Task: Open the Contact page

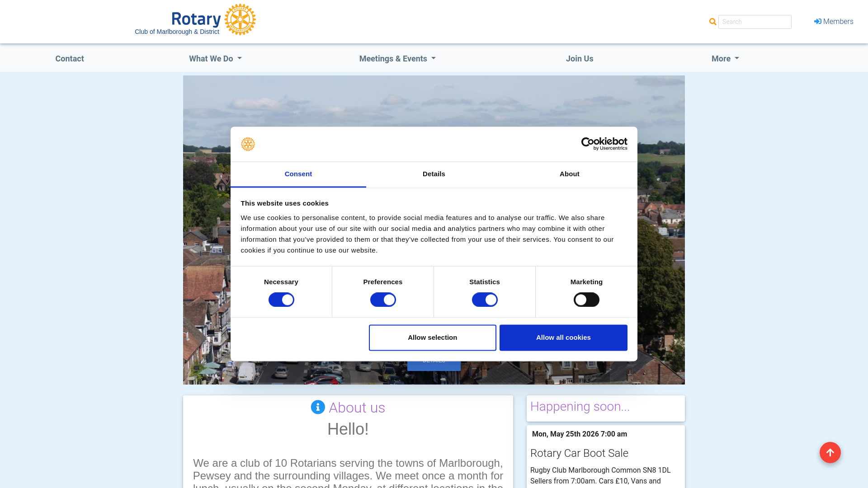Action: tap(70, 59)
